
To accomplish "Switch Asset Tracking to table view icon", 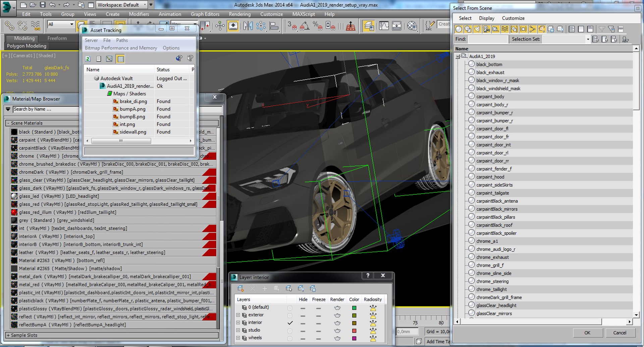I will (120, 59).
